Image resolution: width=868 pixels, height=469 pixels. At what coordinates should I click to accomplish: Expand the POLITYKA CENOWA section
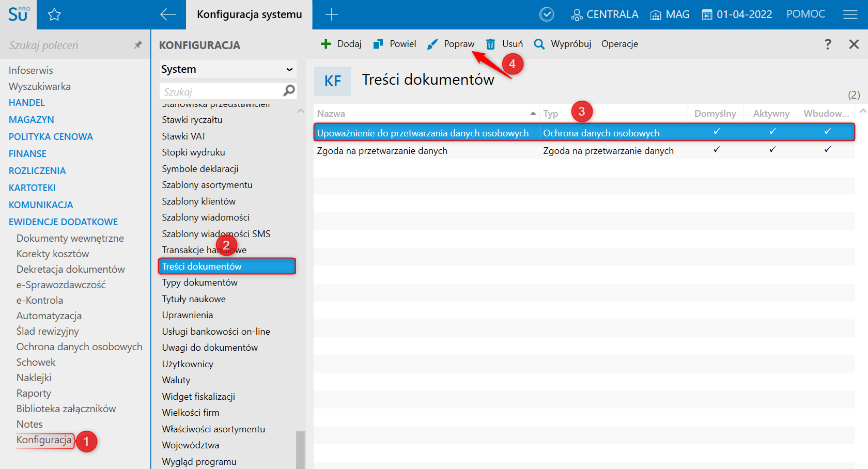51,137
